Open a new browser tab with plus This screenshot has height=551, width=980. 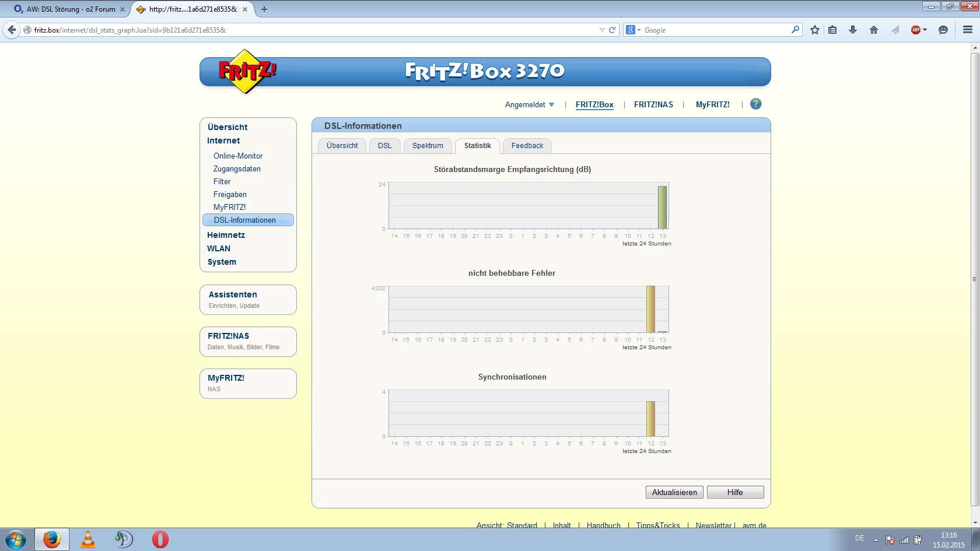[264, 9]
